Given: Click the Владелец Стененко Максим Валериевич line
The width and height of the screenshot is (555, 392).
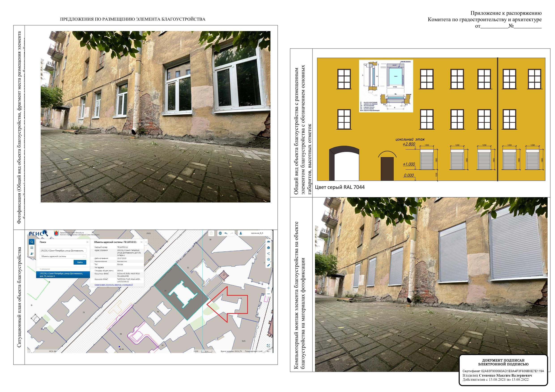Looking at the screenshot, I should tap(497, 376).
